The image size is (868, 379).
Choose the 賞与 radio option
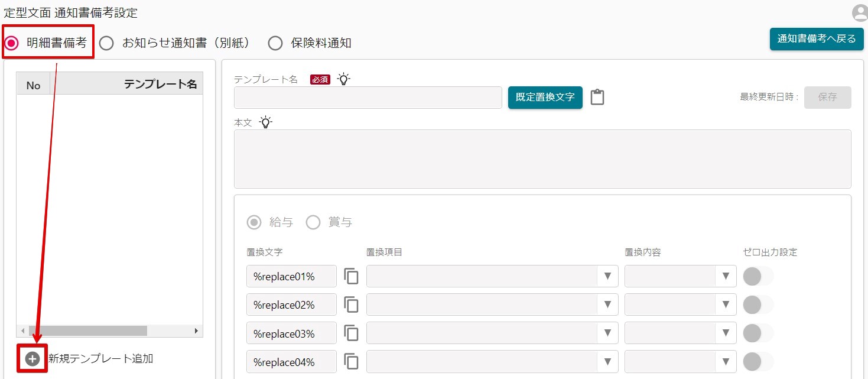point(313,222)
